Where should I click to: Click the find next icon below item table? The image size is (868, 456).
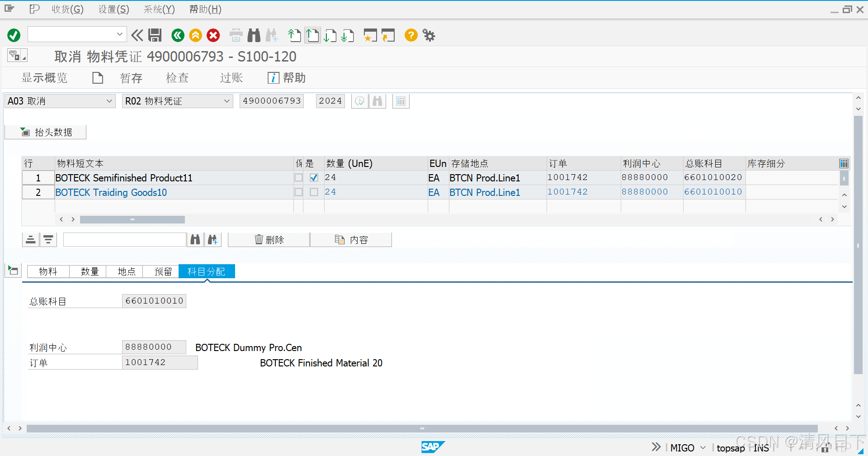(x=212, y=239)
